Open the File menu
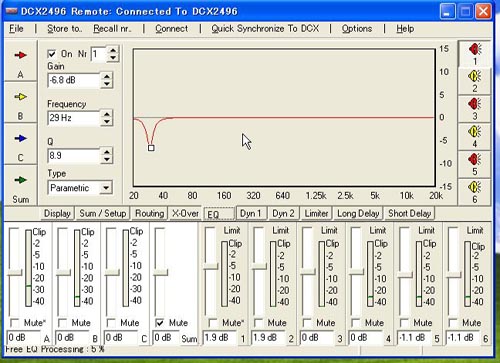Image resolution: width=500 pixels, height=363 pixels. tap(16, 29)
